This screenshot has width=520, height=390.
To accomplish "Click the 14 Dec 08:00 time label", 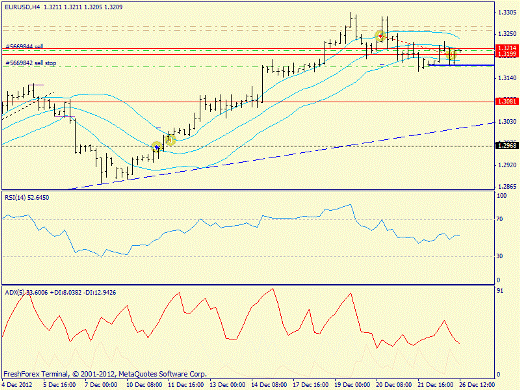I will coord(269,385).
